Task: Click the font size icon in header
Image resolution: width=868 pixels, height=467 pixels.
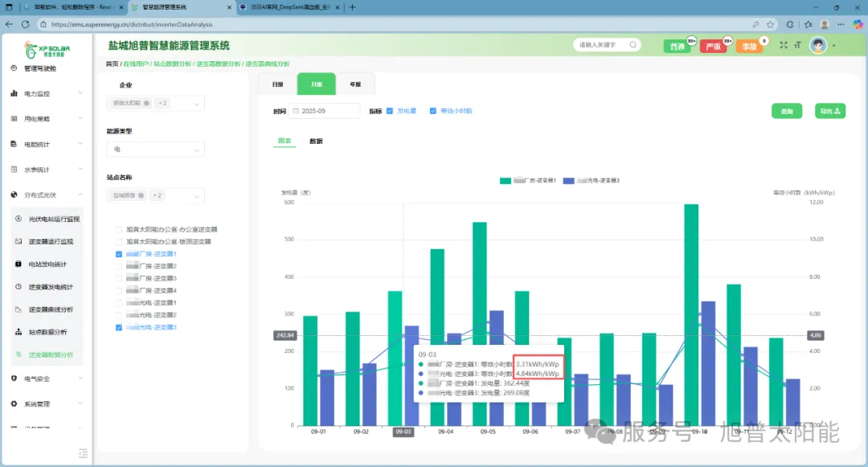Action: coord(797,46)
